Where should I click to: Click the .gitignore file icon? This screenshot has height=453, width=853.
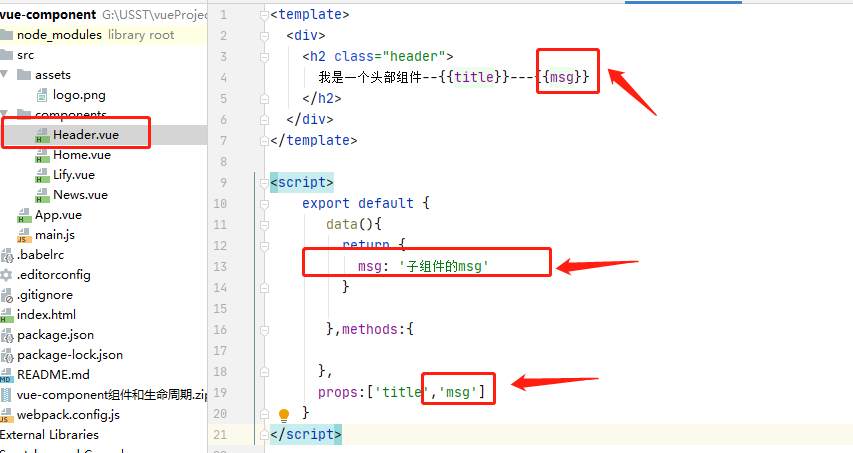(x=7, y=295)
